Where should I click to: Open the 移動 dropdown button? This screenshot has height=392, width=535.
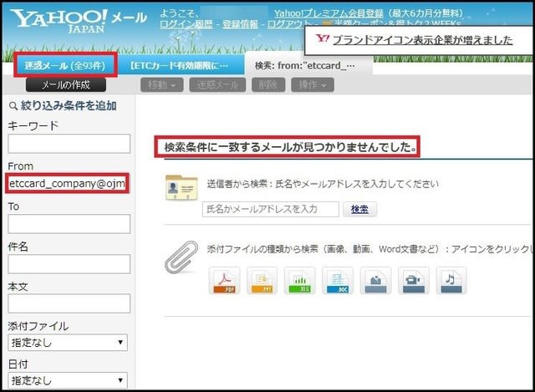coord(161,85)
